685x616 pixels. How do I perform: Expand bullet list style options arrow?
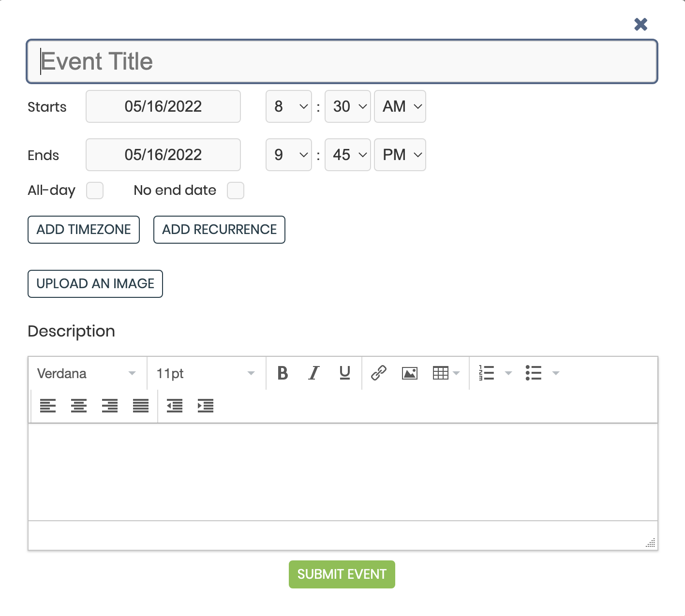[x=556, y=373]
